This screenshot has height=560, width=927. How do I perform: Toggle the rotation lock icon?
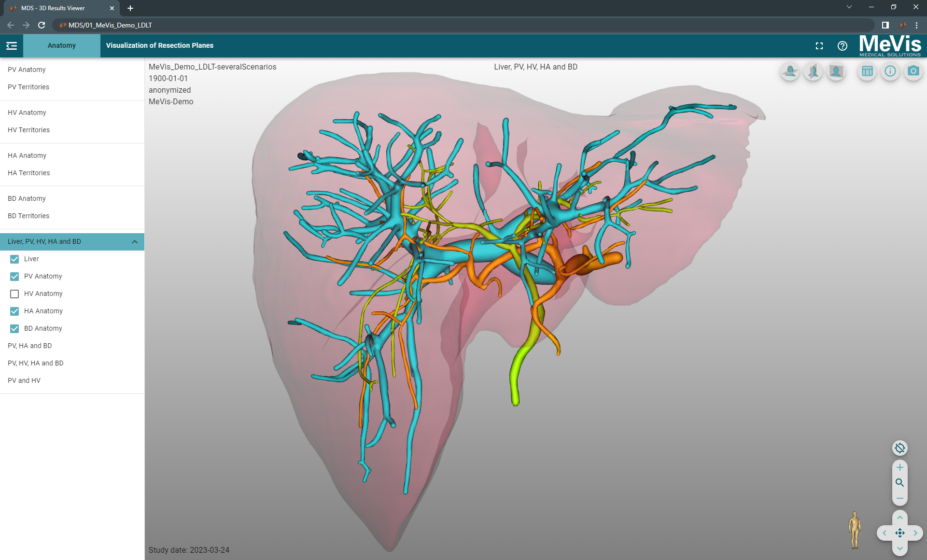900,448
